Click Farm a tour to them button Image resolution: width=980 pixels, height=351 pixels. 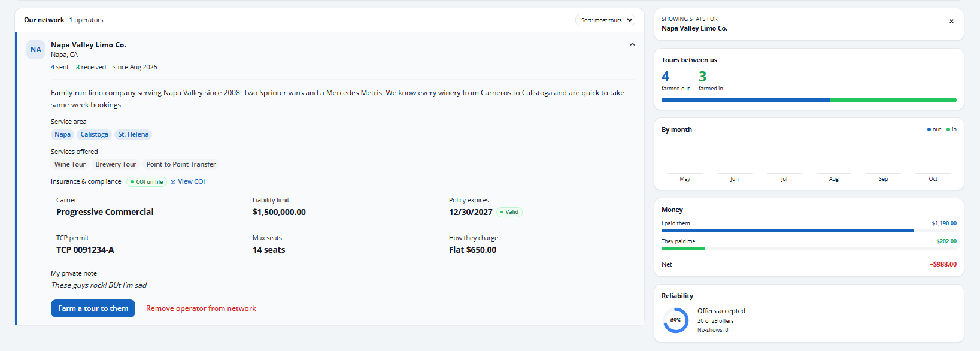[93, 308]
